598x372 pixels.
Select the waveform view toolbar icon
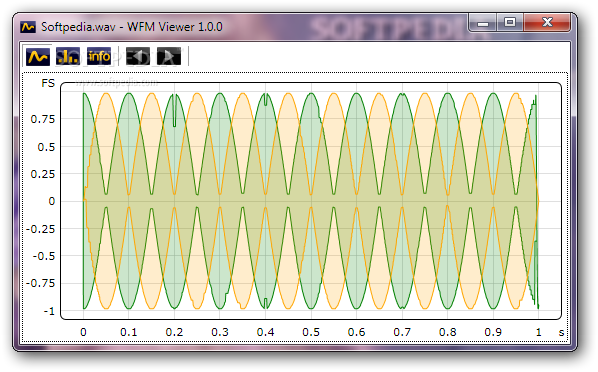coord(37,56)
